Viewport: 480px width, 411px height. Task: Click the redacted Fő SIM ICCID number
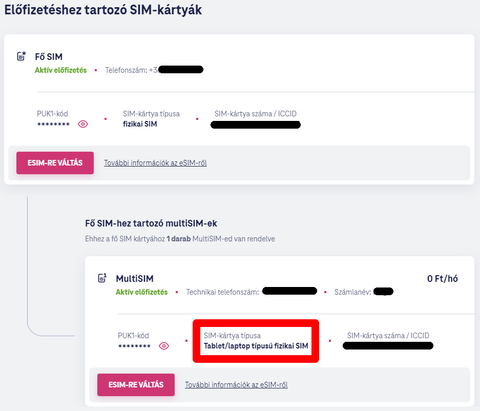(256, 125)
